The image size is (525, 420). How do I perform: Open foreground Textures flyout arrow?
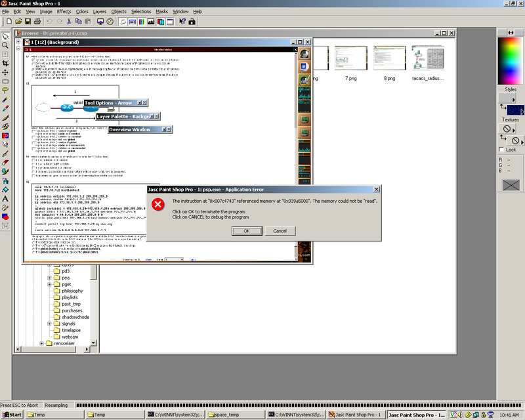(513, 130)
